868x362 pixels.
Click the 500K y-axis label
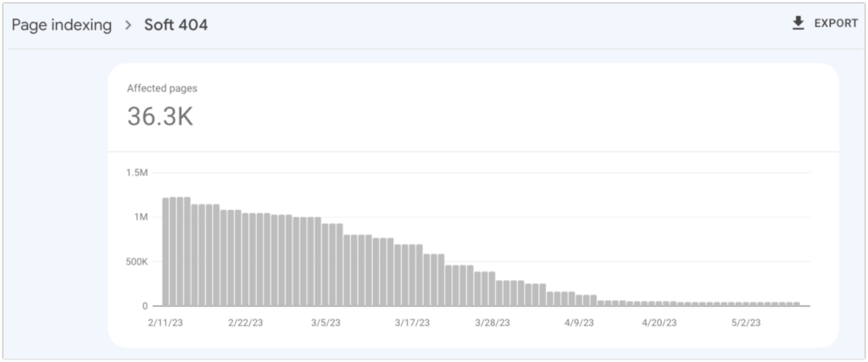pyautogui.click(x=136, y=261)
